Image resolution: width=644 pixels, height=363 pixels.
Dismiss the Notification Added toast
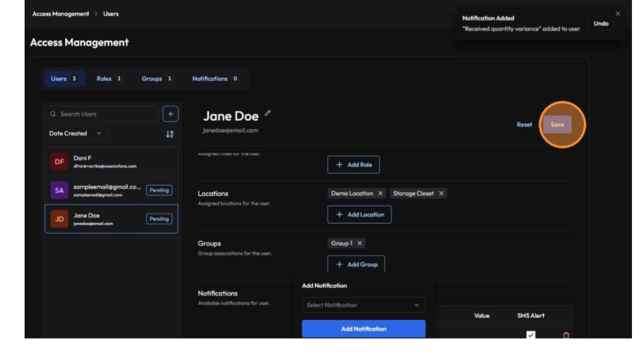618,13
